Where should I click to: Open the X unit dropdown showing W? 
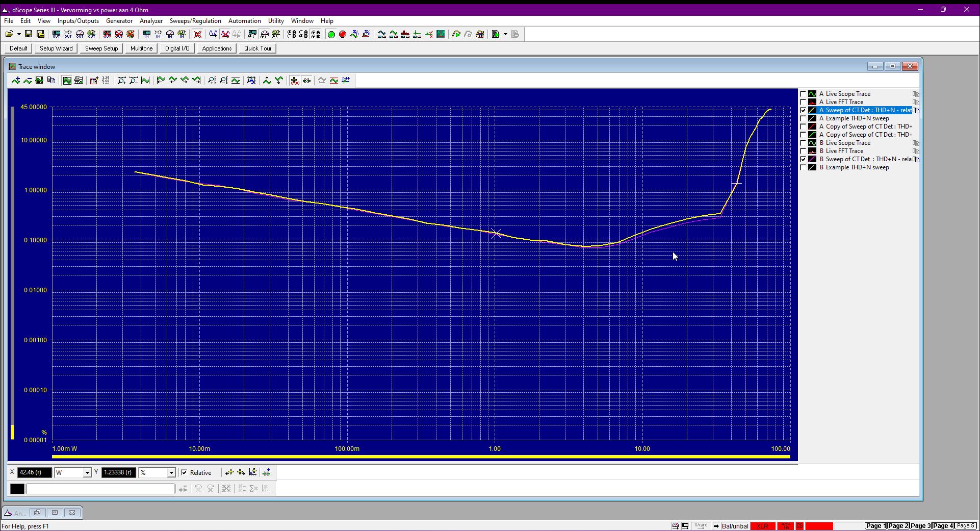pos(87,472)
